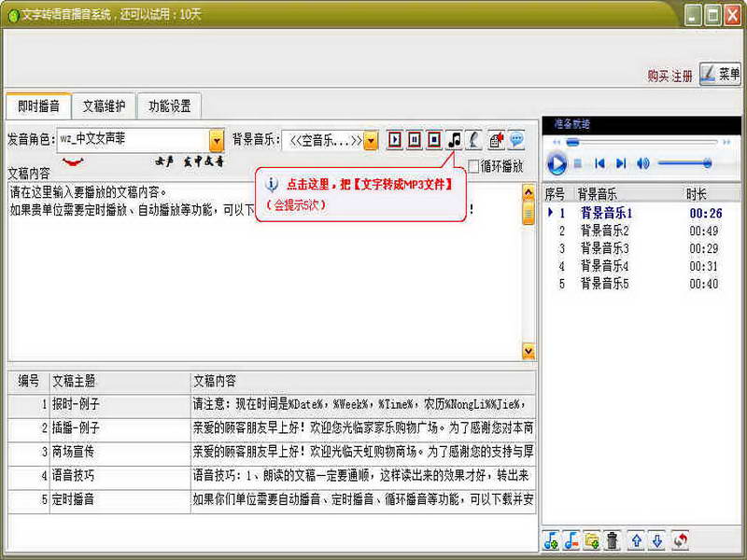This screenshot has height=560, width=747.
Task: Click the 注册 link
Action: click(683, 76)
